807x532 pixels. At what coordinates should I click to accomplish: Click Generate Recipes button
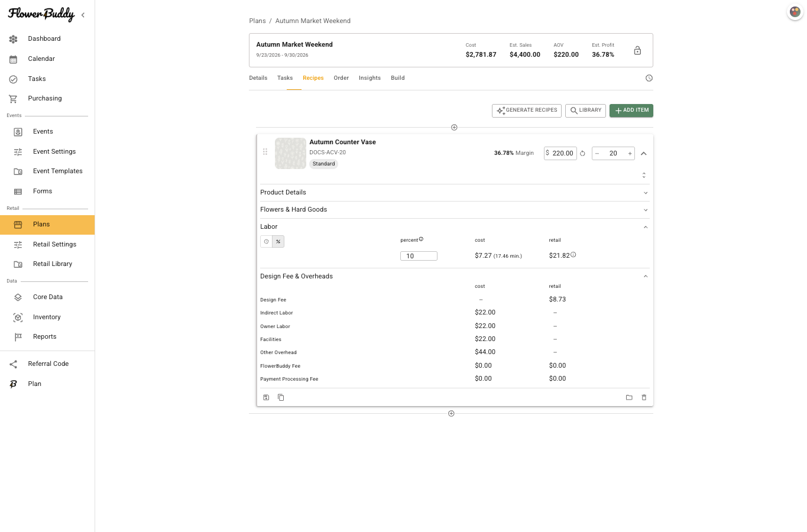tap(527, 111)
